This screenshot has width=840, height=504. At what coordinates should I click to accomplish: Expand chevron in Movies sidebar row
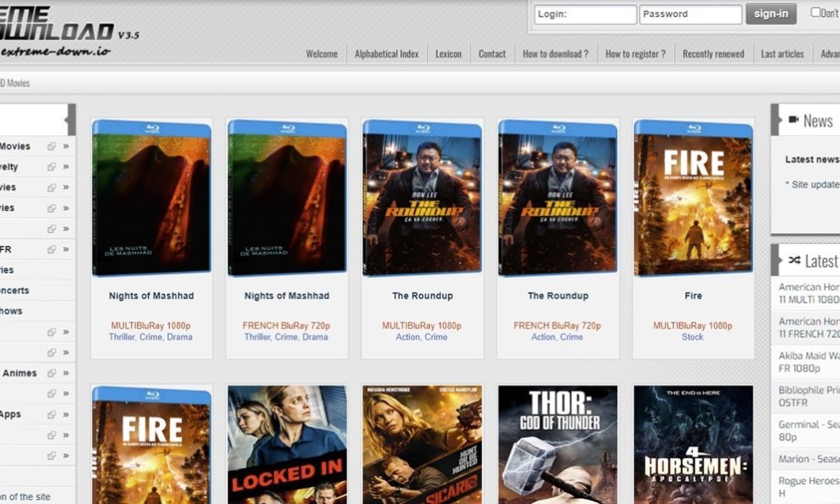[66, 146]
